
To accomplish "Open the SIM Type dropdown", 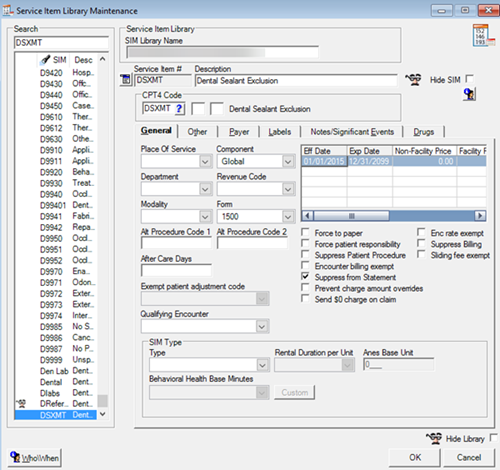I will (x=263, y=365).
